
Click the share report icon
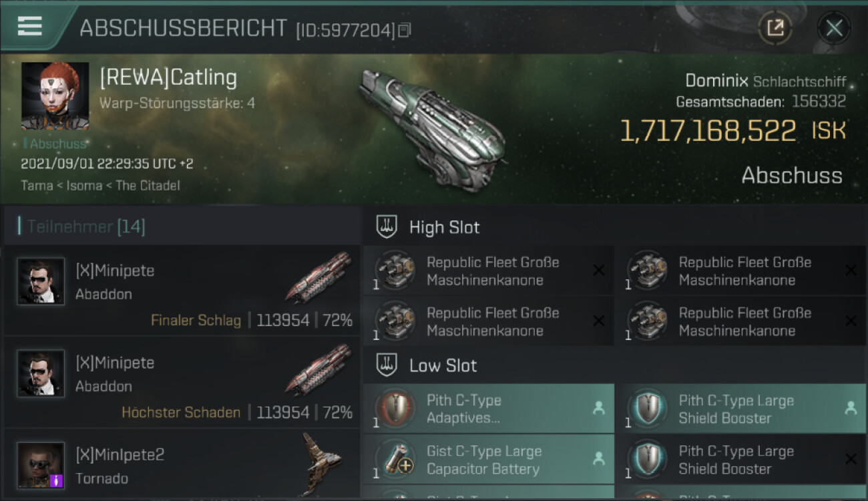click(x=775, y=28)
